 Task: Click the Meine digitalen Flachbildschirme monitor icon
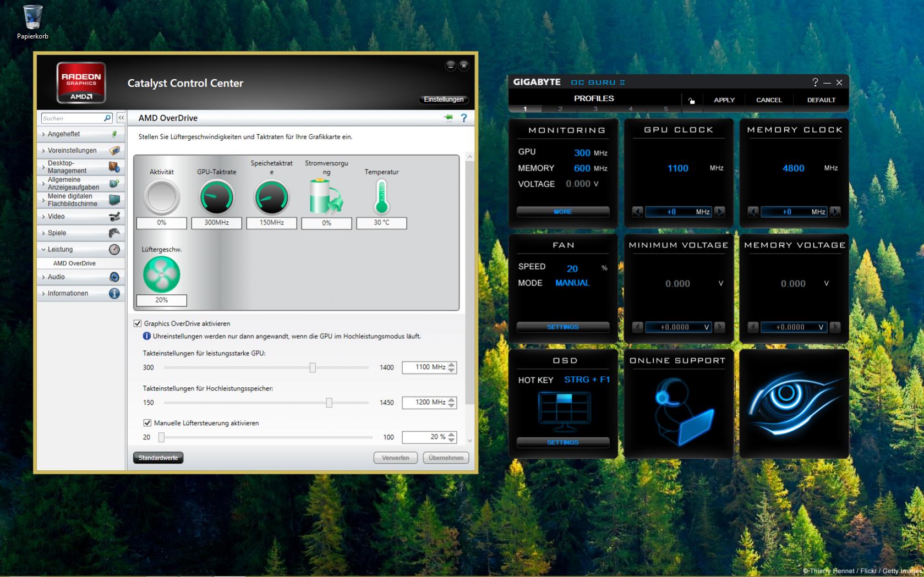tap(114, 200)
